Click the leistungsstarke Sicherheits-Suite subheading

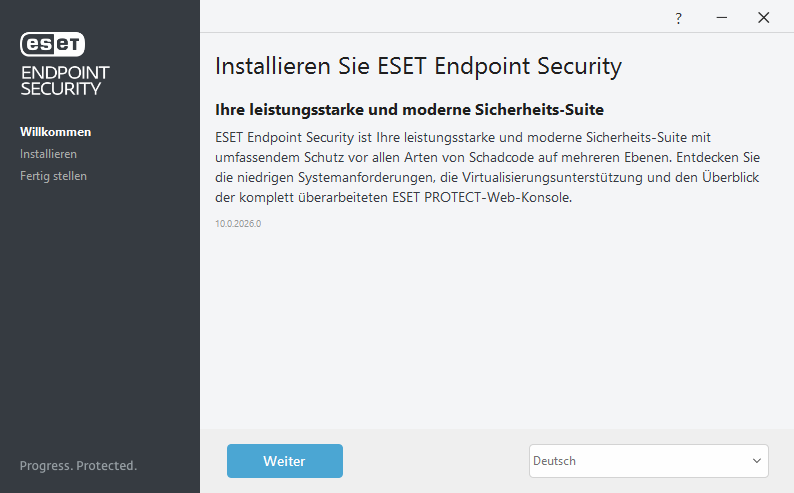(x=409, y=109)
